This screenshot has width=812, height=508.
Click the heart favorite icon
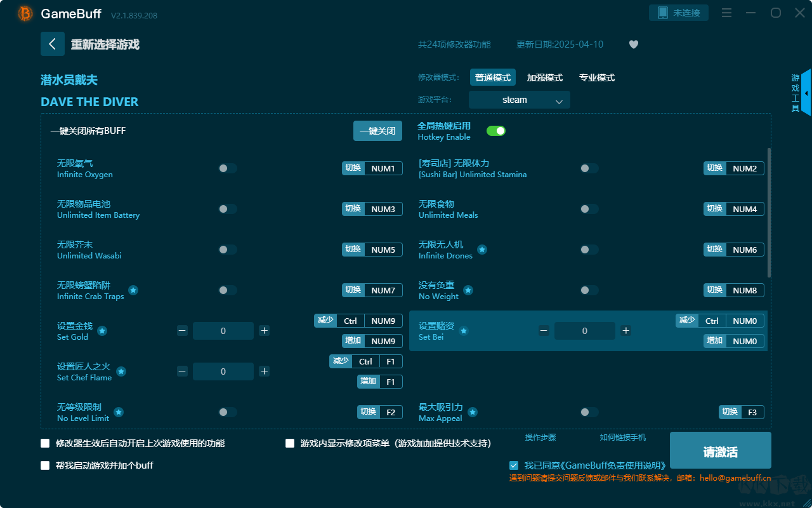pos(634,44)
